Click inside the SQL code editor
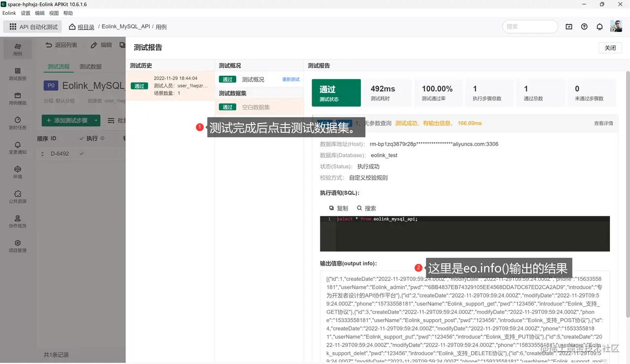This screenshot has width=630, height=364. tap(465, 234)
